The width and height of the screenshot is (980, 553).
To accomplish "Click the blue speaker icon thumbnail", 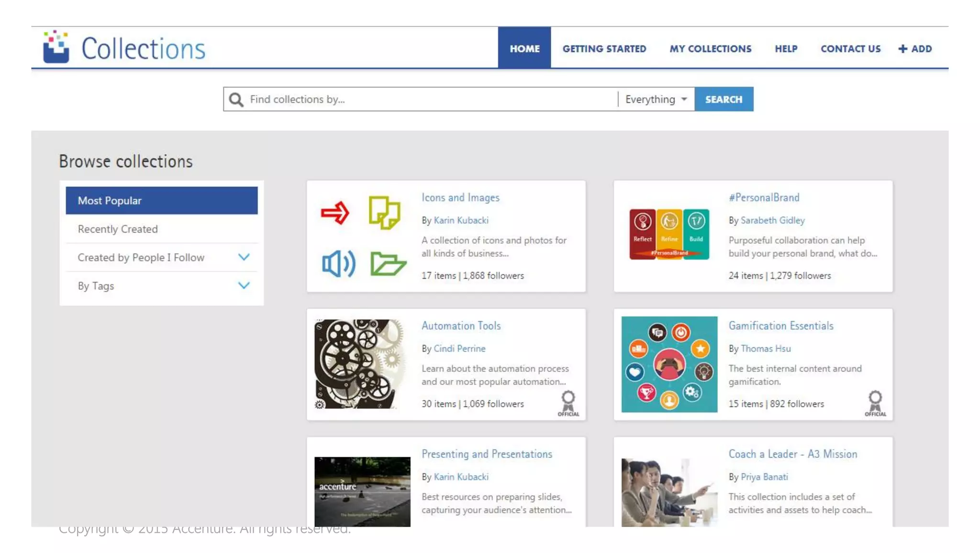I will [x=338, y=263].
